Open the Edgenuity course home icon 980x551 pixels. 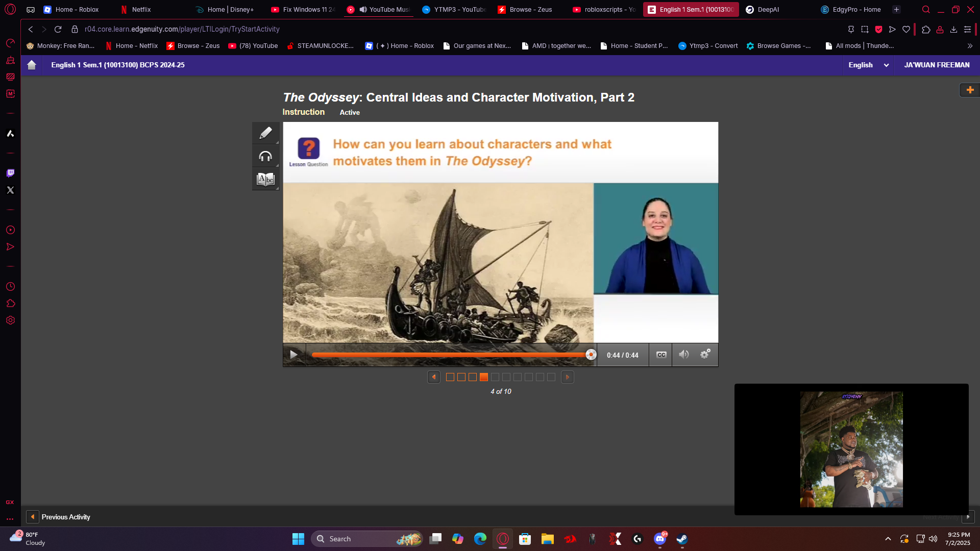tap(32, 65)
